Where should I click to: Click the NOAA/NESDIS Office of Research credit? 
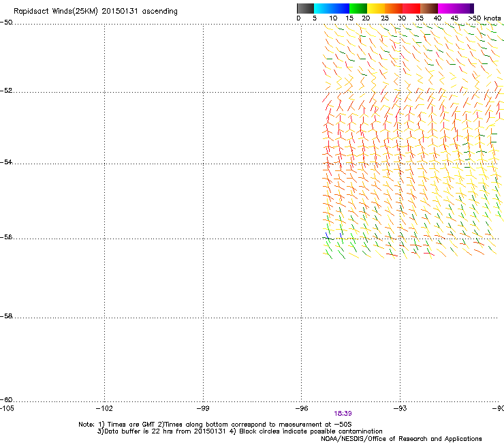[401, 439]
